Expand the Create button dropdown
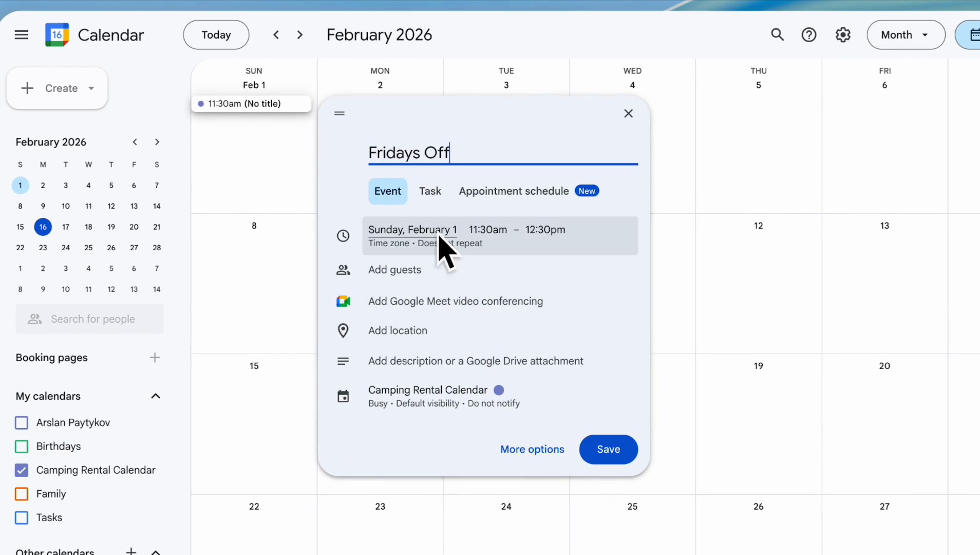The width and height of the screenshot is (980, 555). (x=91, y=88)
